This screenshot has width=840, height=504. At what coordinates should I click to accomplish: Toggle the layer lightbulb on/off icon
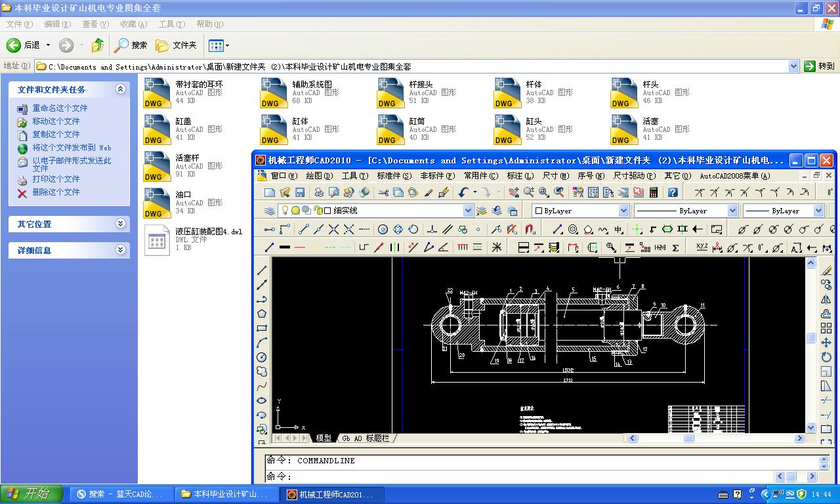tap(285, 211)
